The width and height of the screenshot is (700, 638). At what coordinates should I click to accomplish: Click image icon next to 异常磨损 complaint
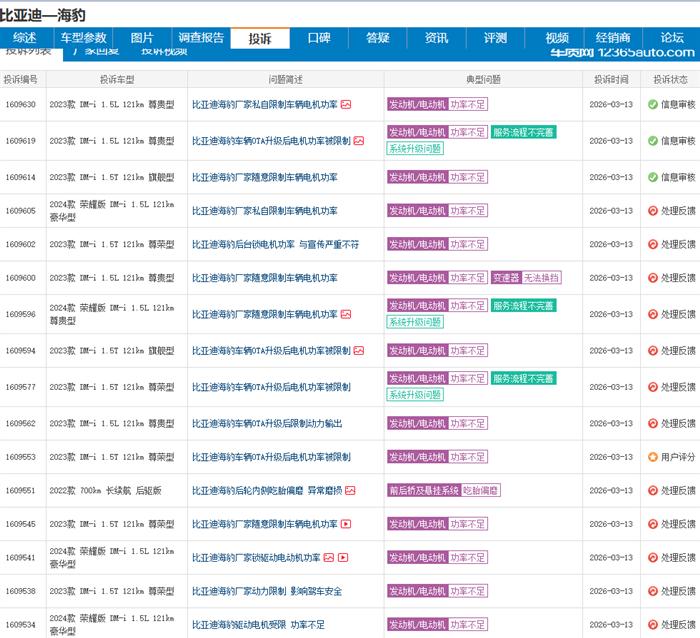click(x=349, y=491)
